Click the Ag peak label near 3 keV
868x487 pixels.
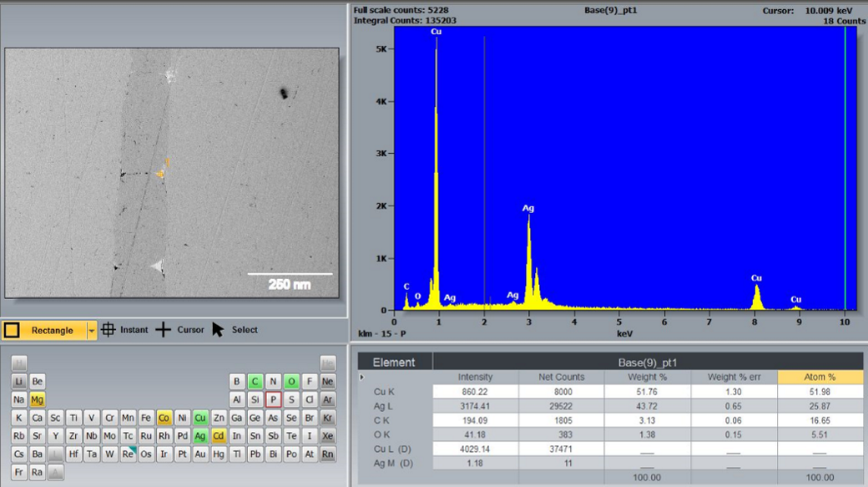point(528,208)
